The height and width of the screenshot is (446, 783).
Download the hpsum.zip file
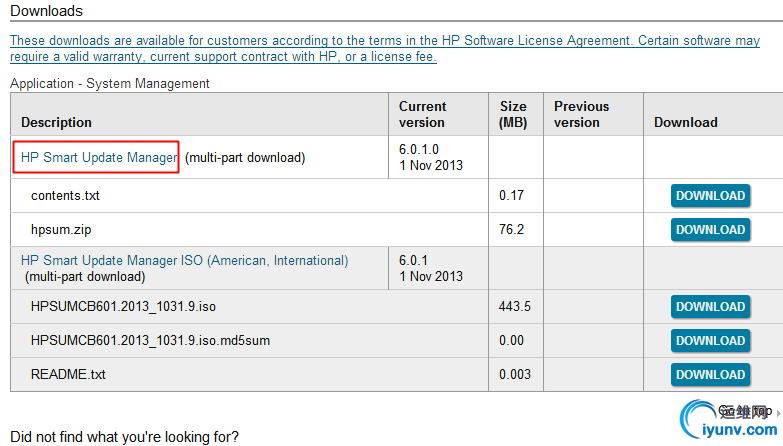point(710,230)
